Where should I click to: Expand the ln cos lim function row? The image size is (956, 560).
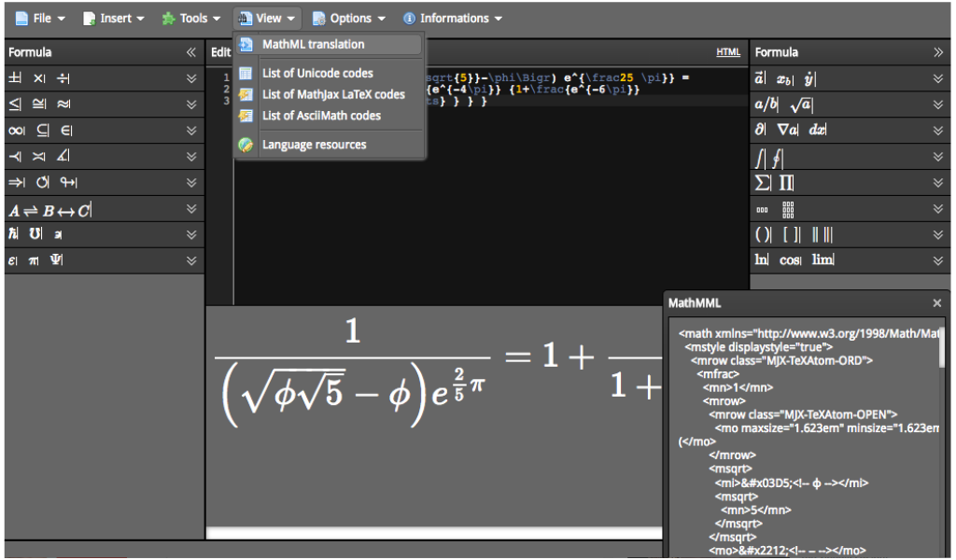[x=936, y=259]
